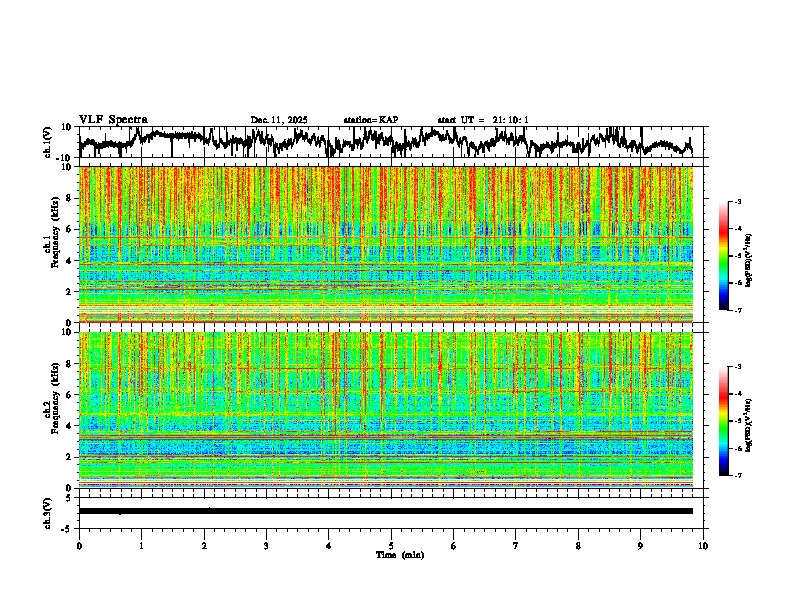Click time axis tick label "6"

pyautogui.click(x=454, y=546)
